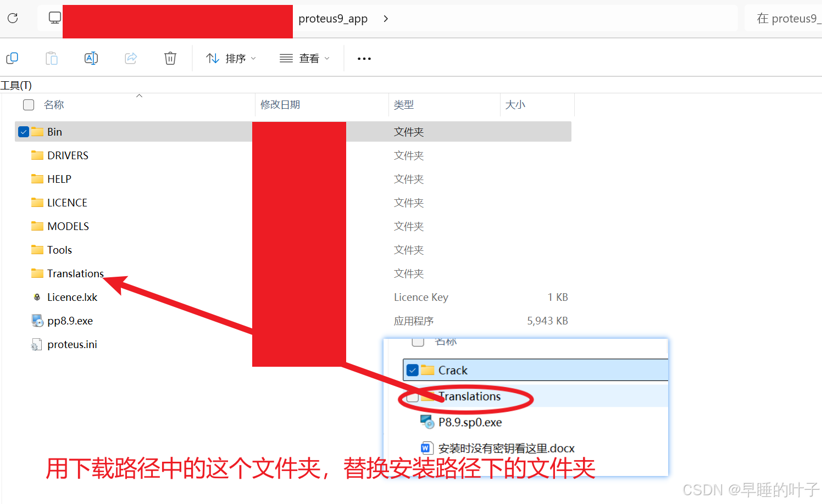
Task: Click the MODELS folder name
Action: click(x=68, y=226)
